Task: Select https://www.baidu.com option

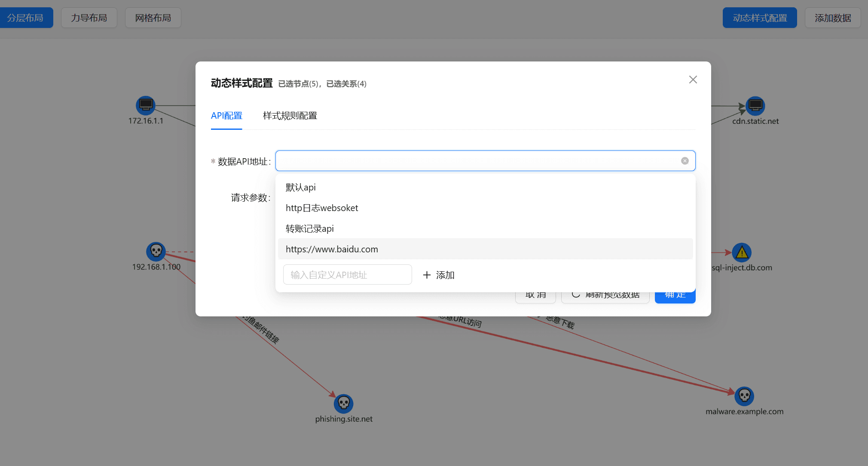Action: point(485,249)
